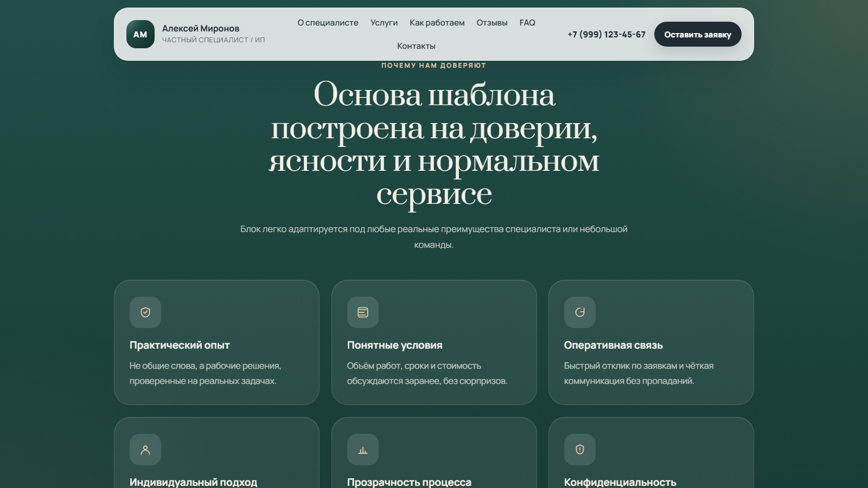Open the FAQ nav link
This screenshot has height=488, width=868.
(527, 23)
